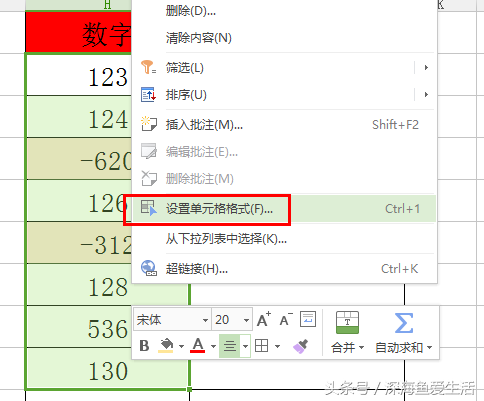Click the insert comment note icon

[x=149, y=124]
